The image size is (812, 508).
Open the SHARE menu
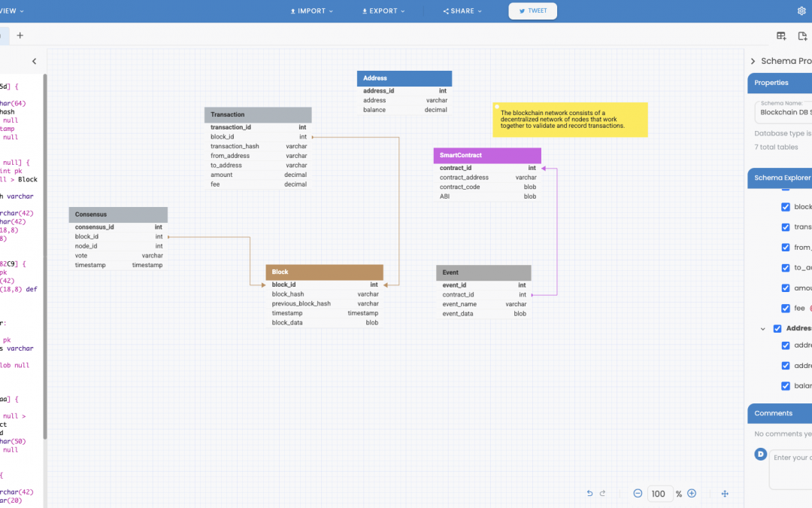coord(461,11)
